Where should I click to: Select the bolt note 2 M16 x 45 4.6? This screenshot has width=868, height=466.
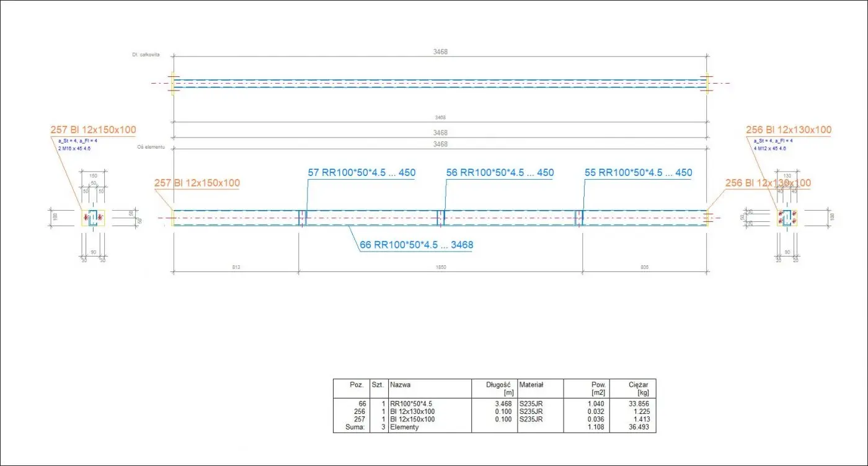[x=74, y=149]
